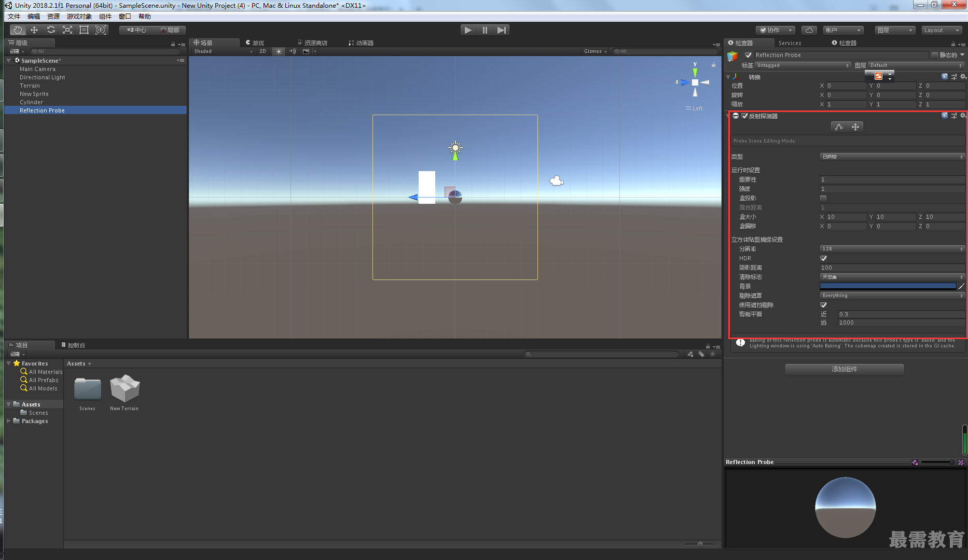Click the Background color swatch
This screenshot has width=968, height=560.
tap(888, 286)
